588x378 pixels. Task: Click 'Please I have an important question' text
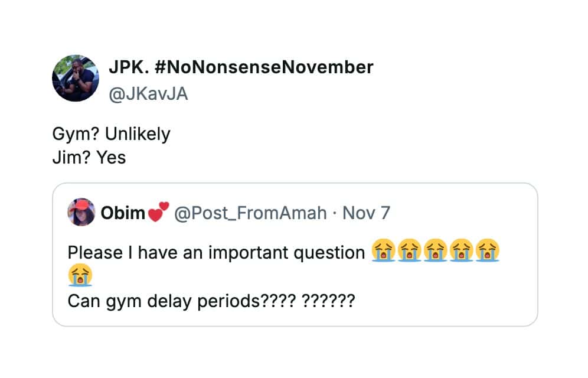[216, 252]
